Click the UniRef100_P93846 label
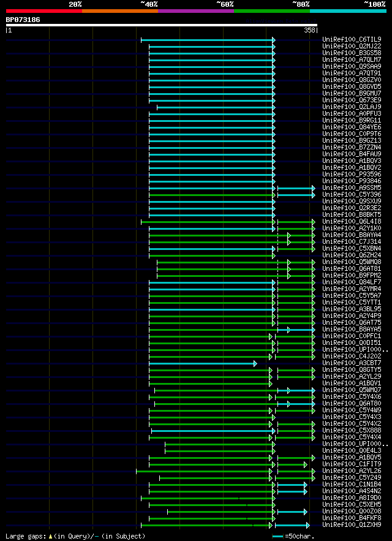Image resolution: width=392 pixels, height=541 pixels. pos(352,181)
